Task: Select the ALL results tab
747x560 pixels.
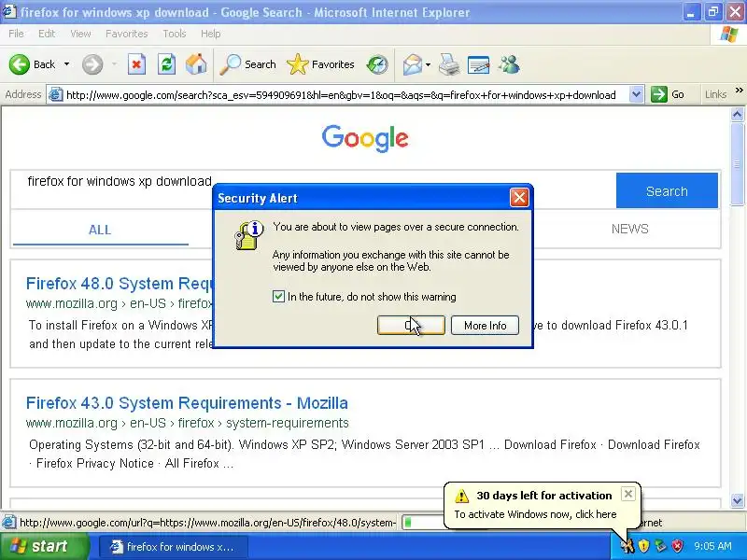Action: [100, 230]
